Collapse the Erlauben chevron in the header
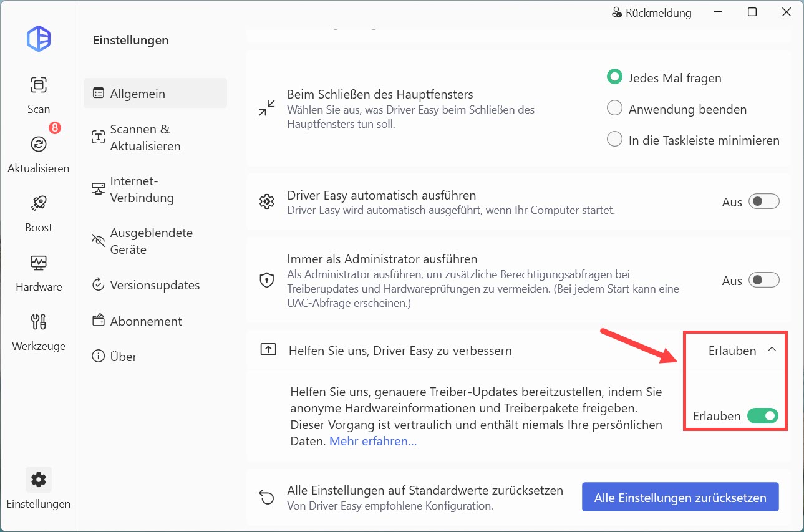804x532 pixels. click(x=772, y=350)
